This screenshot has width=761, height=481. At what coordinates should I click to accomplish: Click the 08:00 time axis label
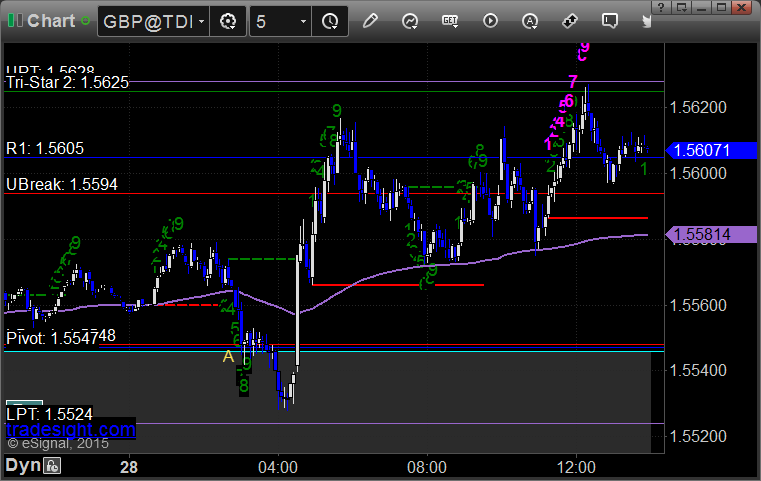427,467
